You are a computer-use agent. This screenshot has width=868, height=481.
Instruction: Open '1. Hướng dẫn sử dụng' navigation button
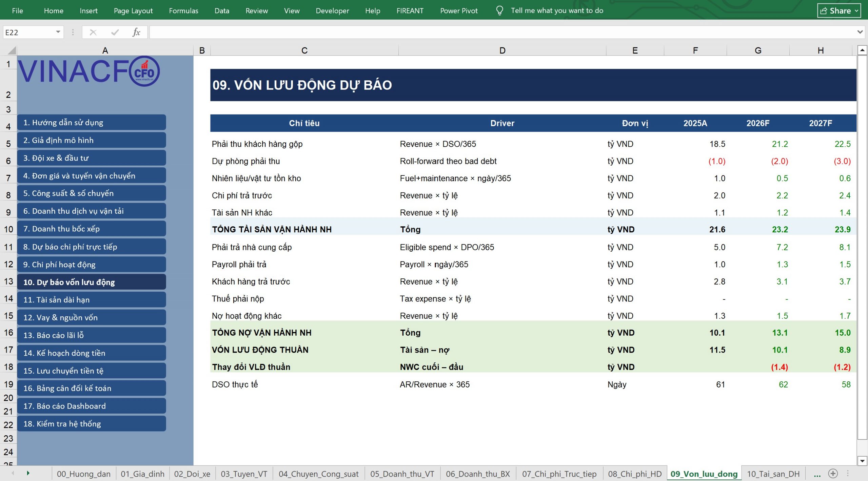(x=92, y=122)
